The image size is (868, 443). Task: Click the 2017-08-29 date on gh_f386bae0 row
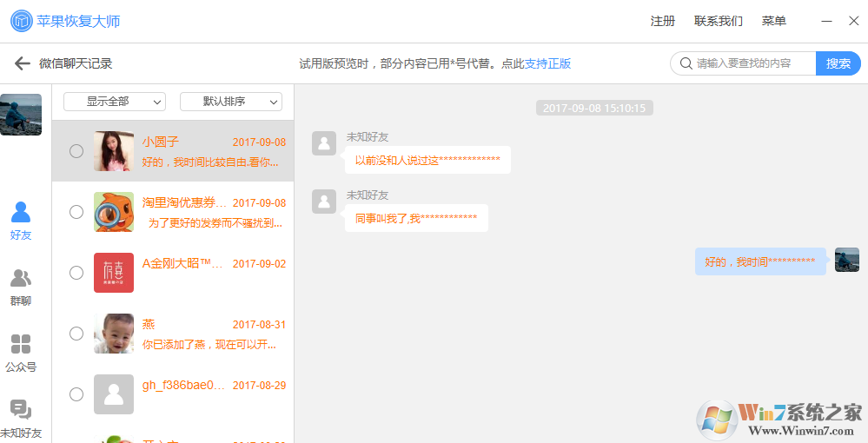click(259, 386)
